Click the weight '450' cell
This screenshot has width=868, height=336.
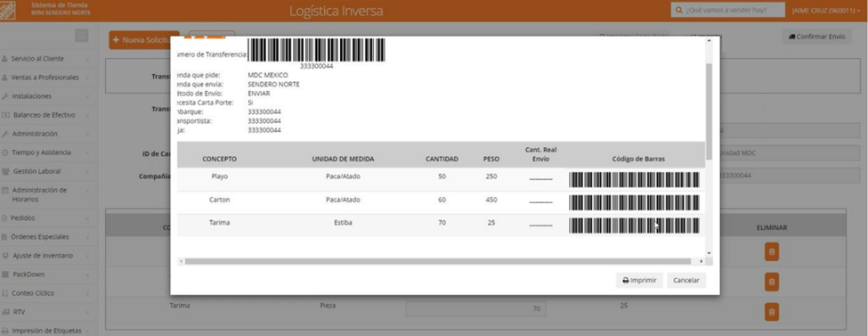click(491, 200)
